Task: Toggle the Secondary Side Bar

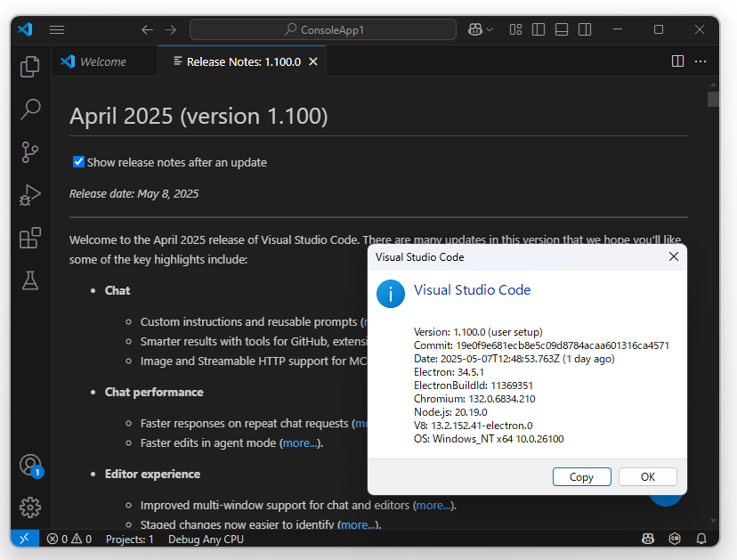Action: coord(584,29)
